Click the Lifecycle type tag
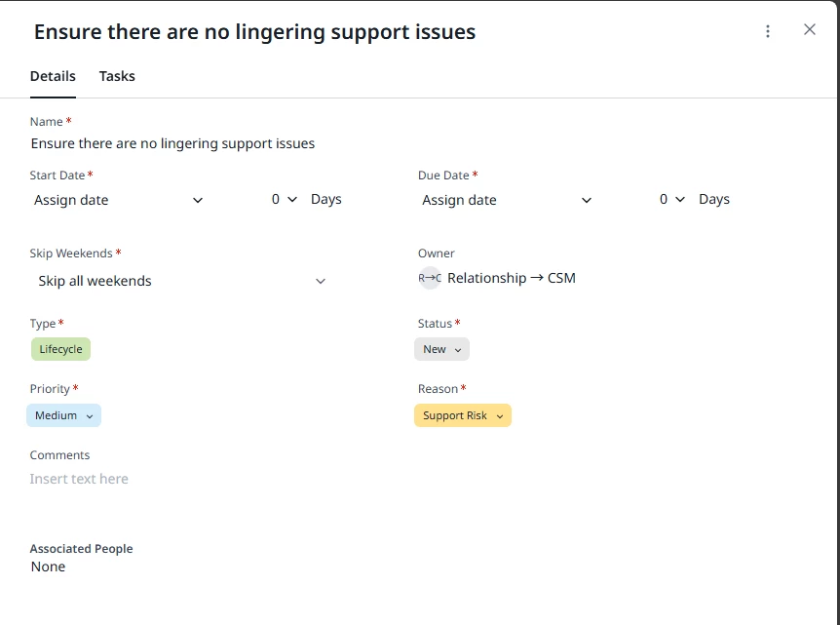The width and height of the screenshot is (840, 625). [60, 349]
